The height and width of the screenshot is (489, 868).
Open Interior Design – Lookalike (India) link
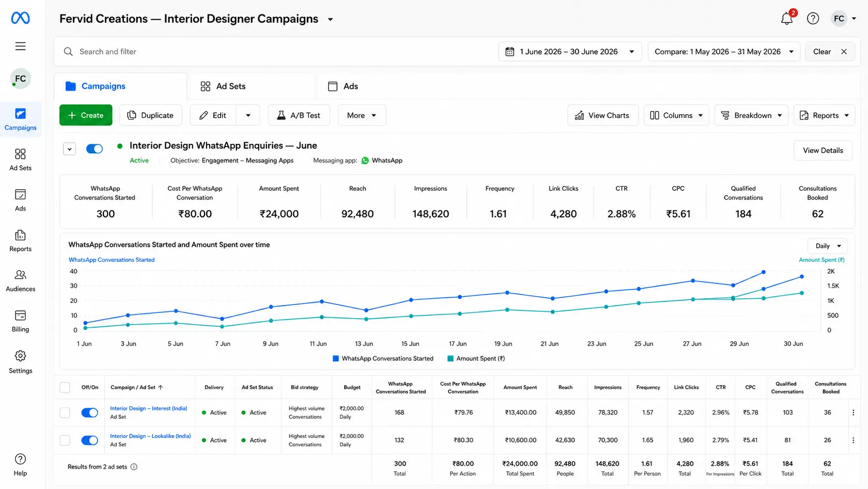tap(151, 436)
